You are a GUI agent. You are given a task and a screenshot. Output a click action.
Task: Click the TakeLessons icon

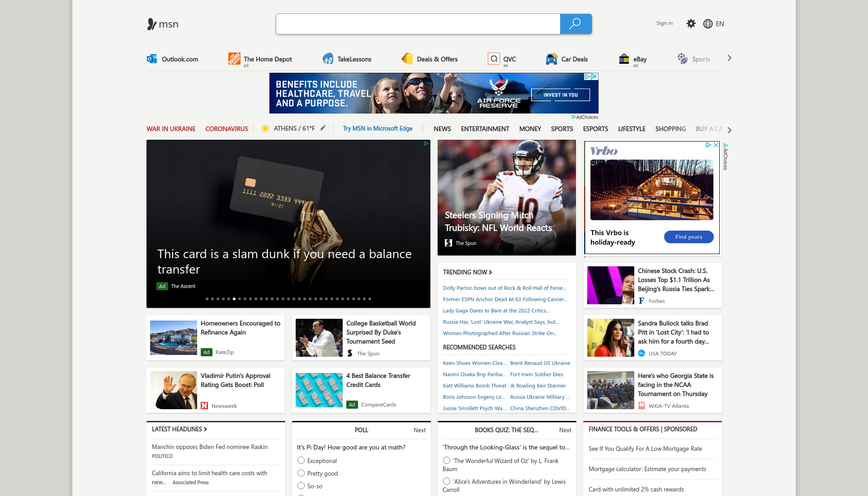coord(328,59)
